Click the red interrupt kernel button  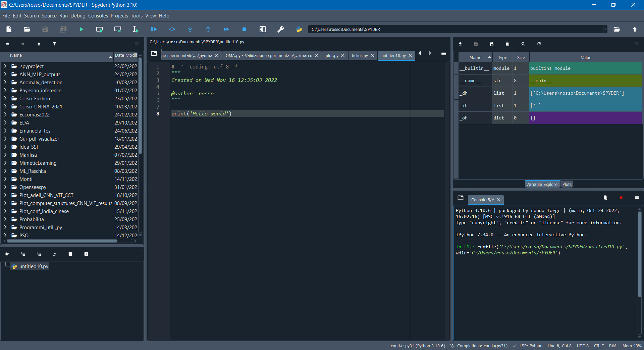tap(621, 198)
